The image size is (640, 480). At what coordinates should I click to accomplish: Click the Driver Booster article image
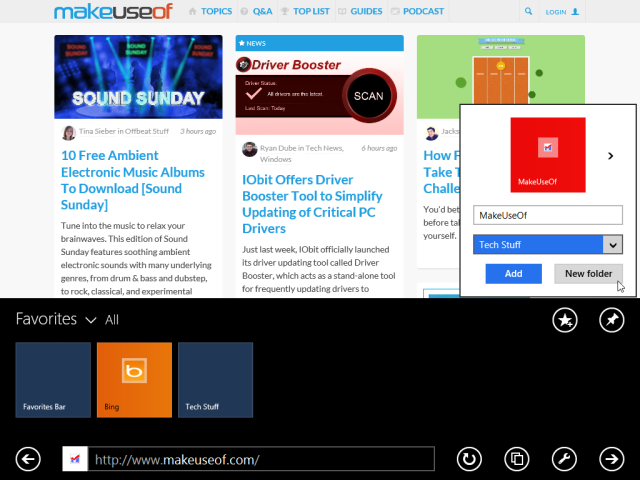point(320,93)
